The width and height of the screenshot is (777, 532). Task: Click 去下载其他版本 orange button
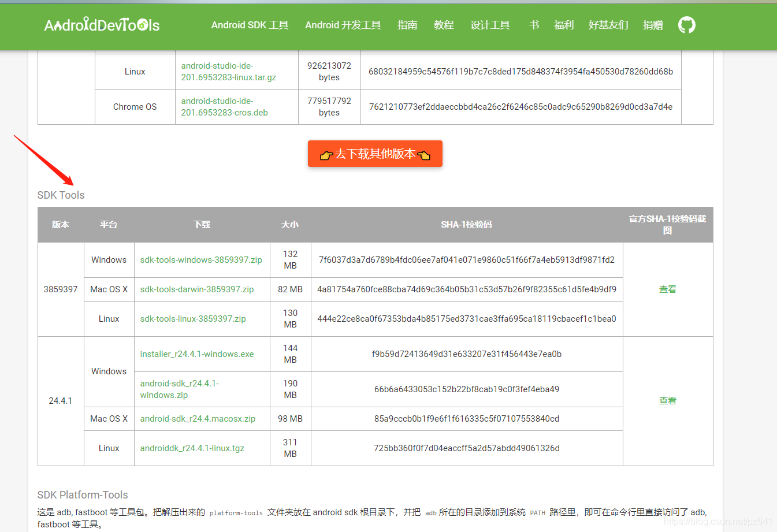click(375, 154)
